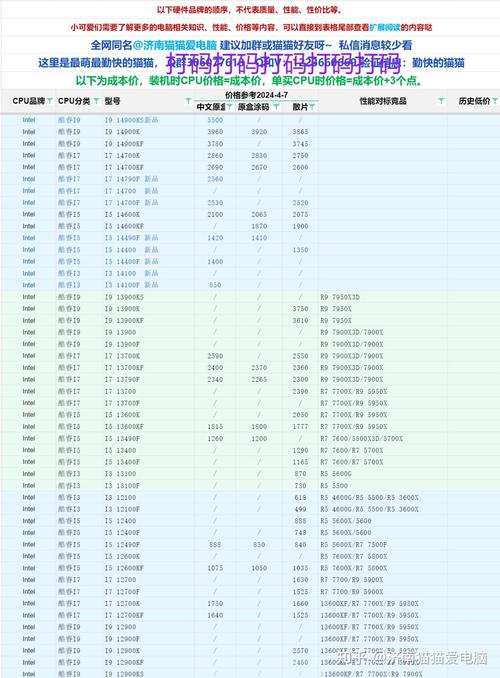Screen dimensions: 500x678
Task: Select the model cell I7 14790F 新品
Action: (131, 179)
